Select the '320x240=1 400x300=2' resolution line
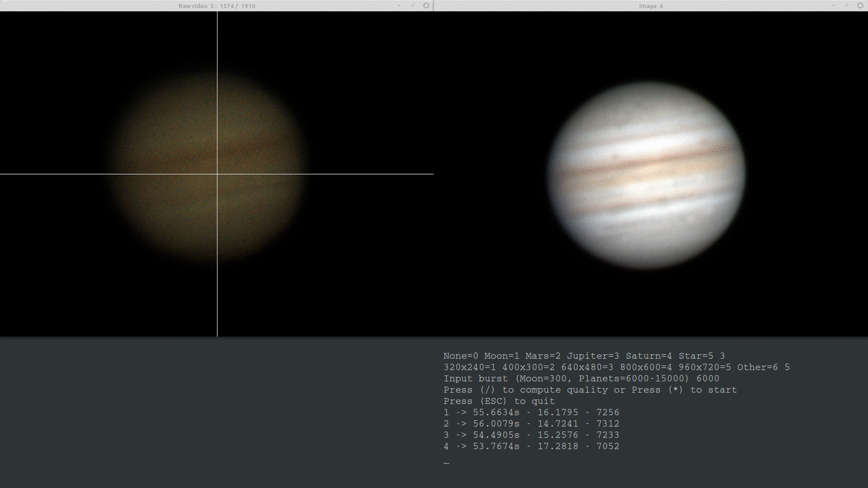Viewport: 868px width, 488px height. pos(616,367)
